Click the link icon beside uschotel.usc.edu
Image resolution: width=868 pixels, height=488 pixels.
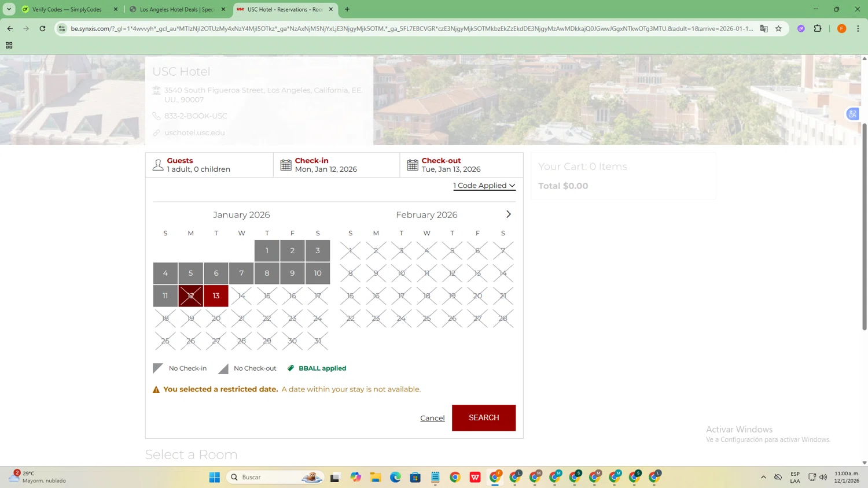pos(156,133)
